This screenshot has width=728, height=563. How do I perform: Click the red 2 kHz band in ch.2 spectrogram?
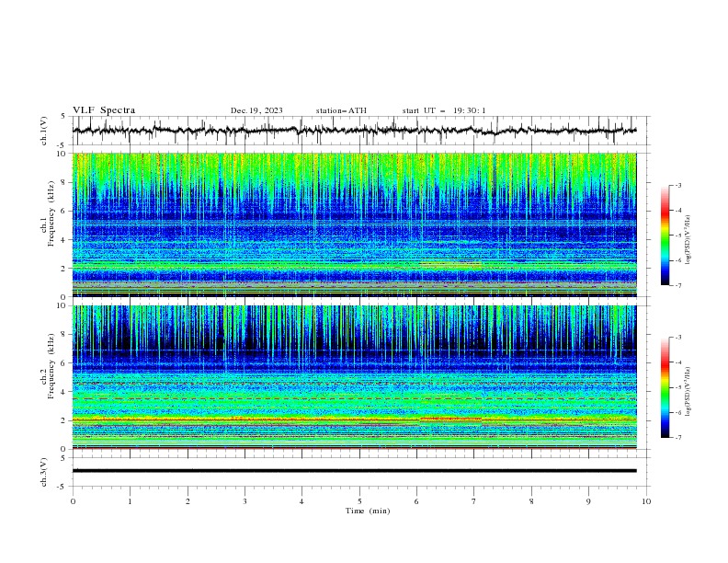pyautogui.click(x=355, y=419)
